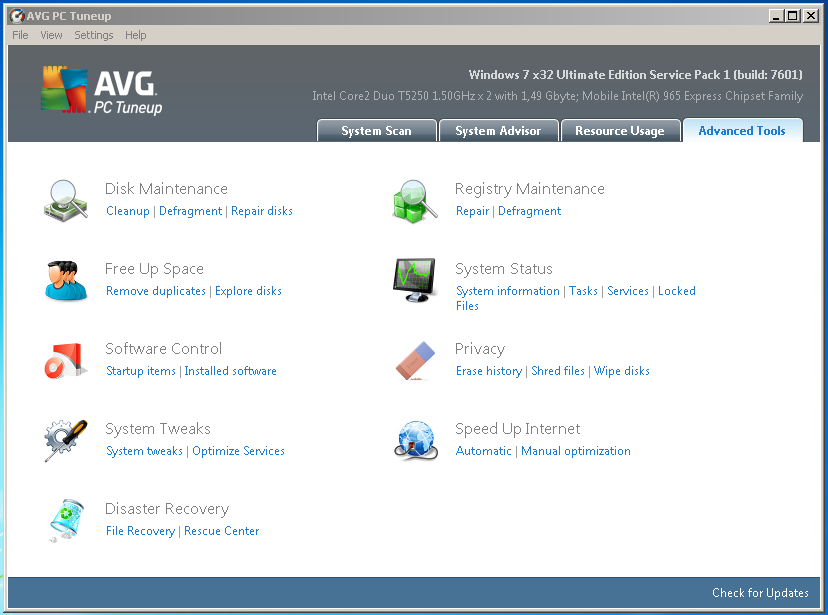Click the AVG PC Tuneup logo
This screenshot has height=615, width=828.
101,90
